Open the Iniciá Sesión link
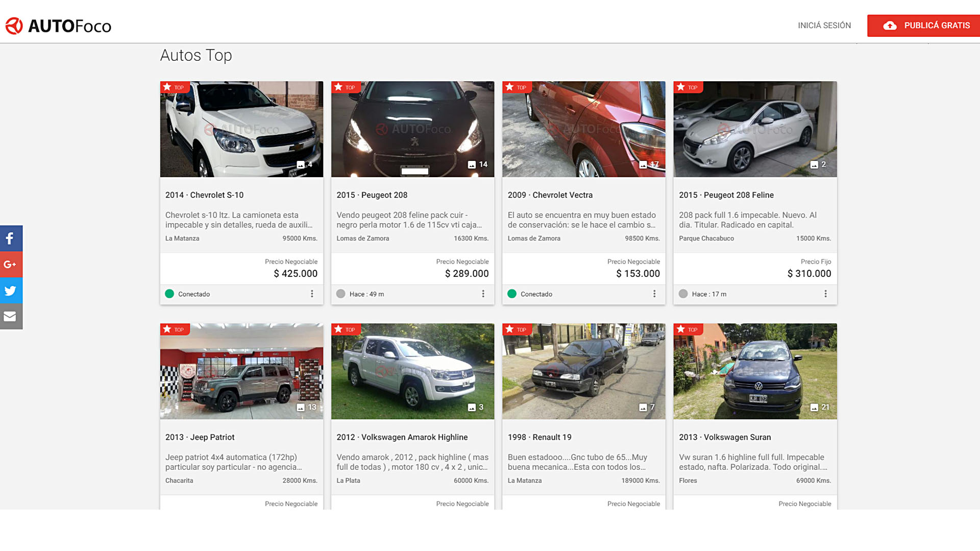 tap(824, 26)
